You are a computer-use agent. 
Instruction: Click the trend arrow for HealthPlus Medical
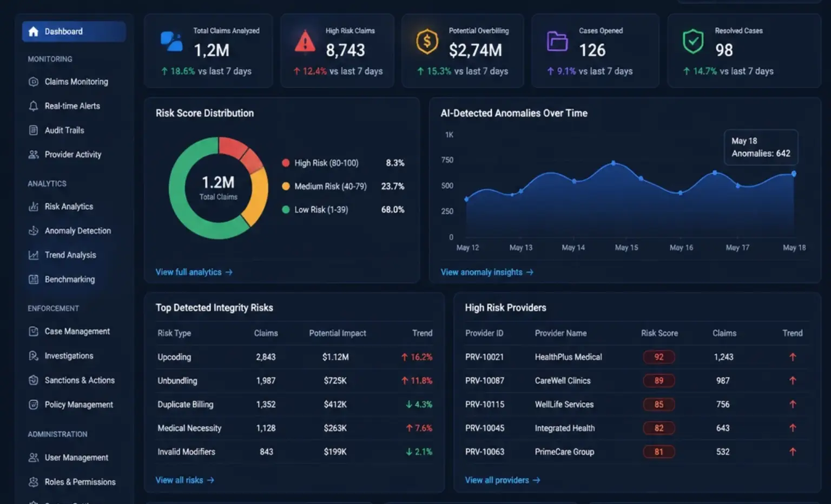point(793,357)
